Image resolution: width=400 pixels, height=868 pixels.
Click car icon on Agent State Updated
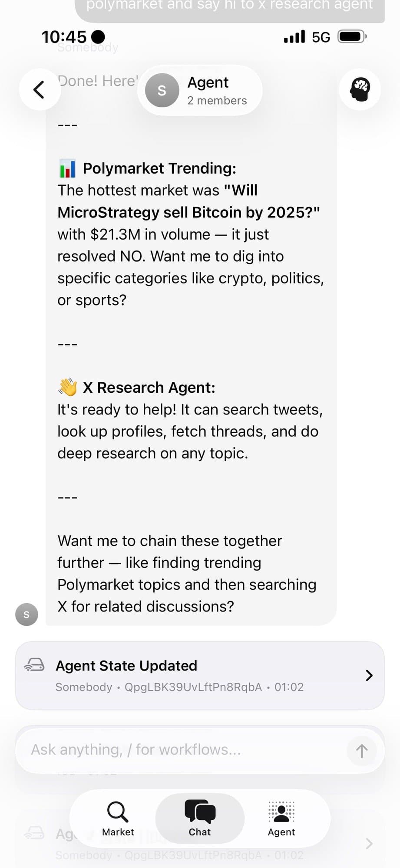pyautogui.click(x=34, y=665)
